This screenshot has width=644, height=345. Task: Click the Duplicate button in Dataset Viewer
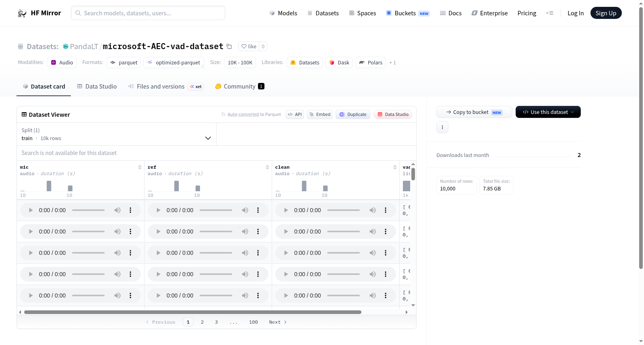pos(353,114)
